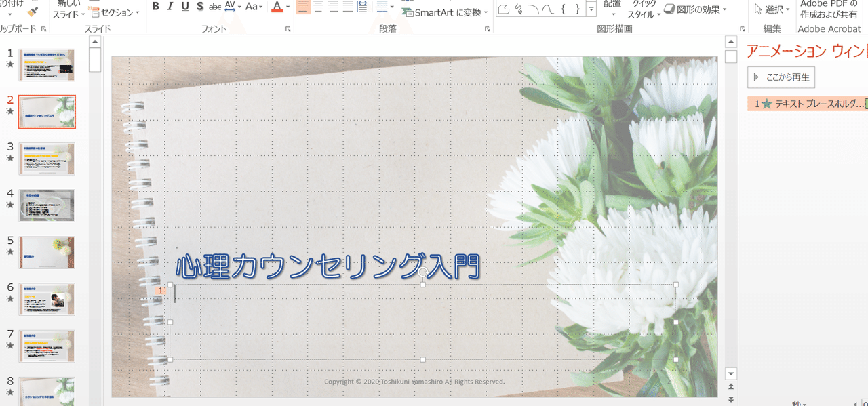Image resolution: width=868 pixels, height=406 pixels.
Task: Select slide 7 thumbnail
Action: point(47,346)
